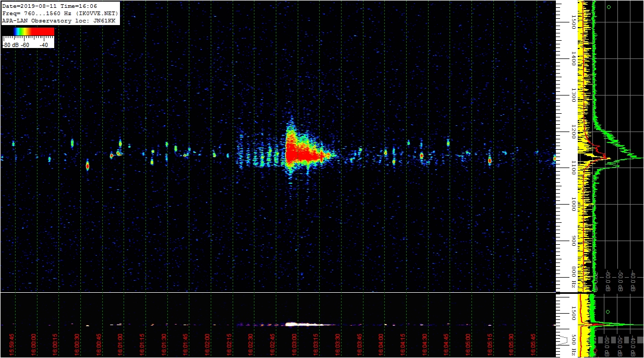
Task: Click the 16:05:45 time marker
Action: click(x=533, y=345)
